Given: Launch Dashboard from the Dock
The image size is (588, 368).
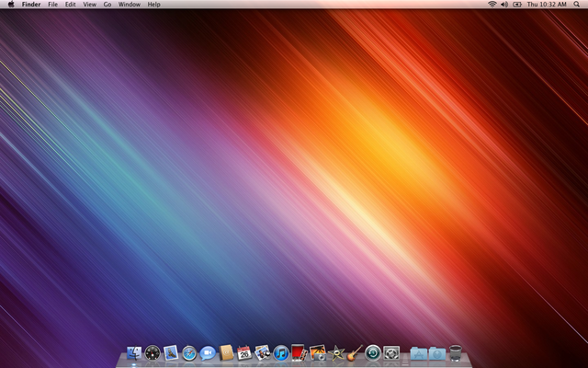Looking at the screenshot, I should pos(153,353).
